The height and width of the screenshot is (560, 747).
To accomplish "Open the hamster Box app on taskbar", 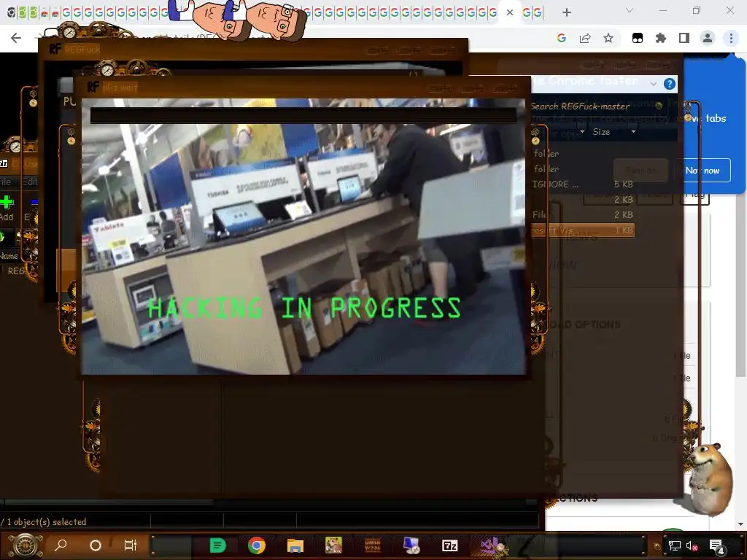I will [x=333, y=545].
